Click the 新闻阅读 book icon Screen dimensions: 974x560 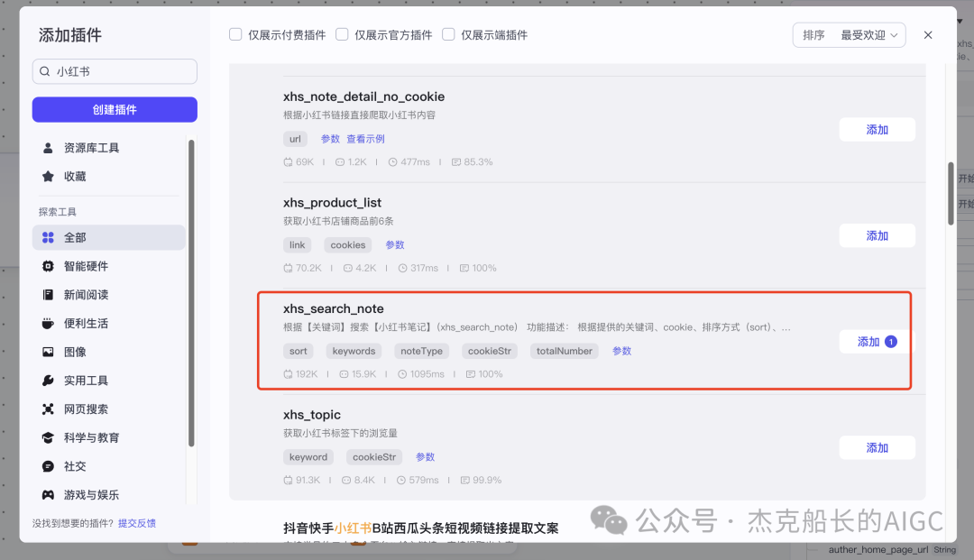(x=48, y=294)
